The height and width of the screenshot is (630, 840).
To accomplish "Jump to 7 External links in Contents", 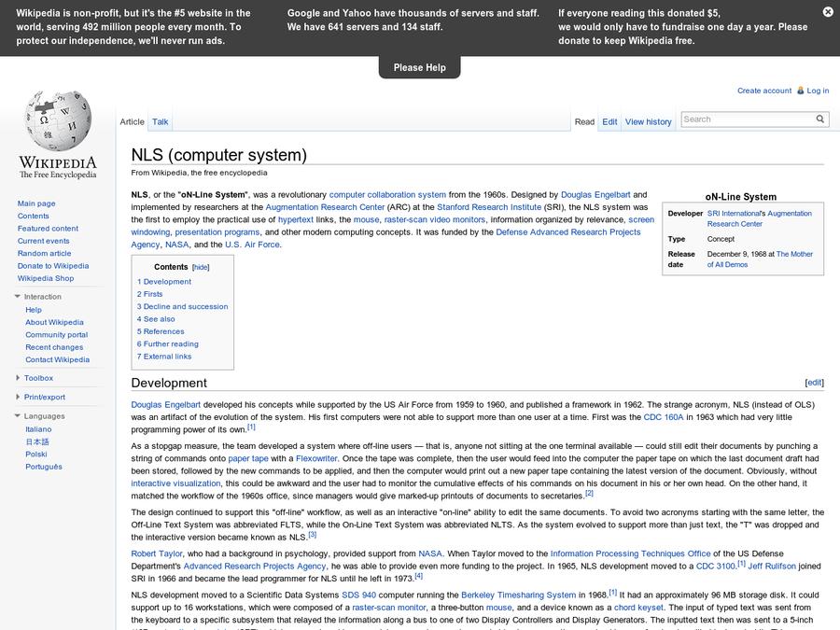I will pos(164,357).
